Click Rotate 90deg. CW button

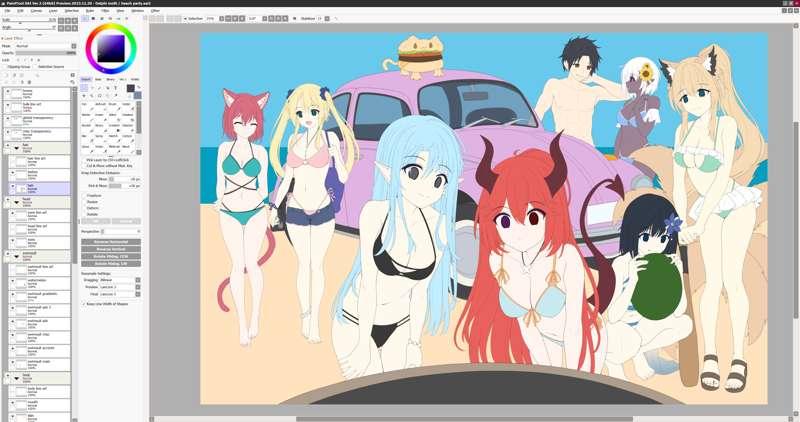coord(111,263)
